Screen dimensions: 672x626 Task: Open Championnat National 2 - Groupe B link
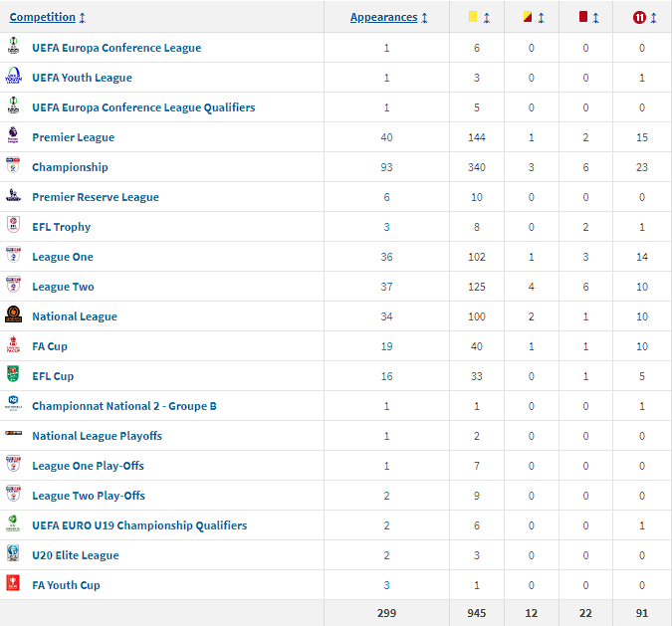coord(124,406)
